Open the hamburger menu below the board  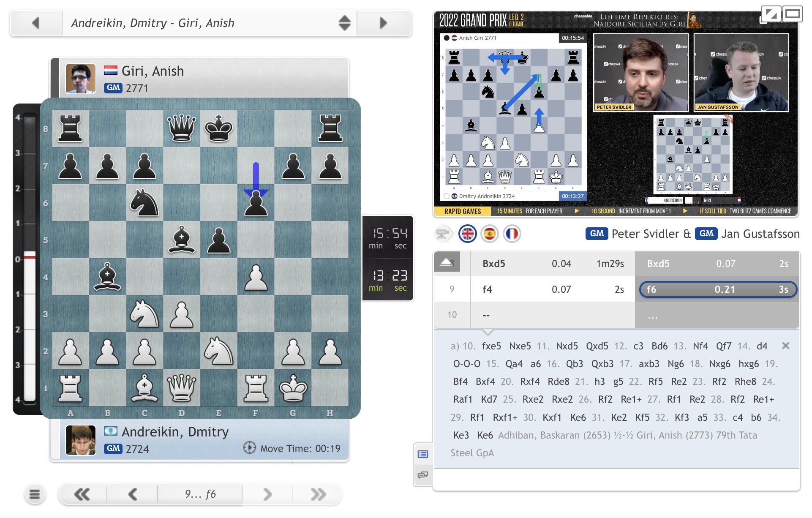pyautogui.click(x=35, y=494)
